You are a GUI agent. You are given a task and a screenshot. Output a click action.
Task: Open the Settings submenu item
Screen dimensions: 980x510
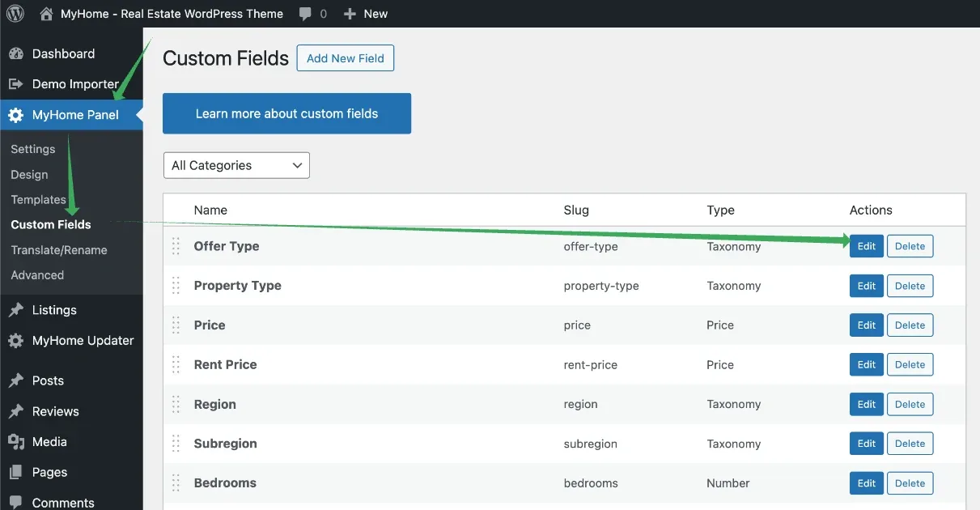click(x=33, y=149)
